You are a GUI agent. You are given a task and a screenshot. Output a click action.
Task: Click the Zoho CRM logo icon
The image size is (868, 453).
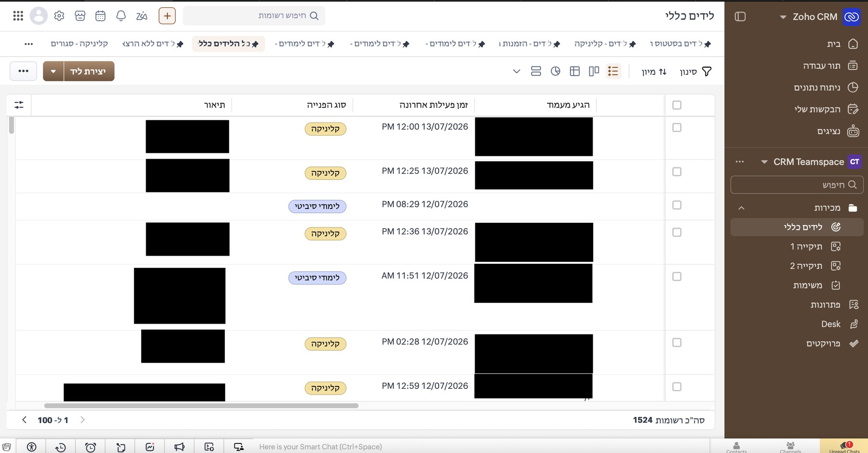point(852,17)
